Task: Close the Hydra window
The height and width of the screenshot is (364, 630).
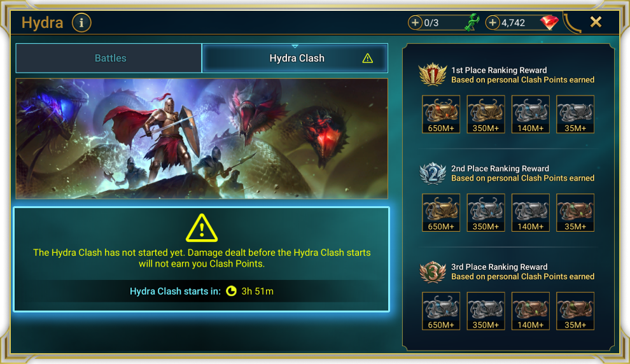Action: [596, 22]
